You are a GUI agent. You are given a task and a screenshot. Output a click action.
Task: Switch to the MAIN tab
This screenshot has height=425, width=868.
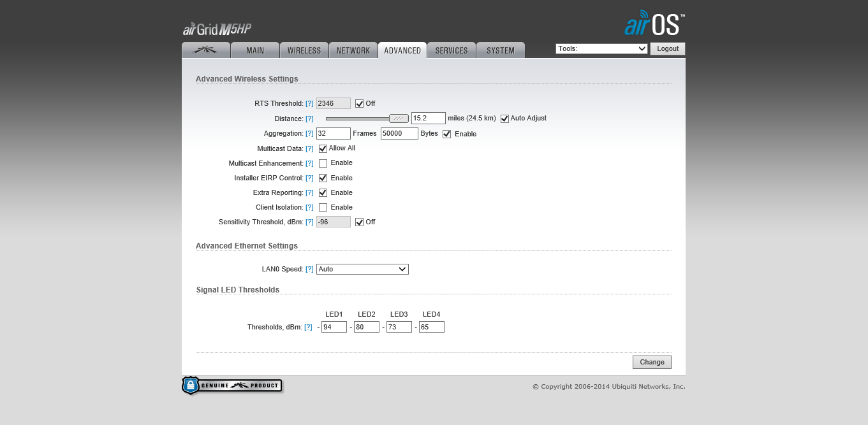[255, 50]
